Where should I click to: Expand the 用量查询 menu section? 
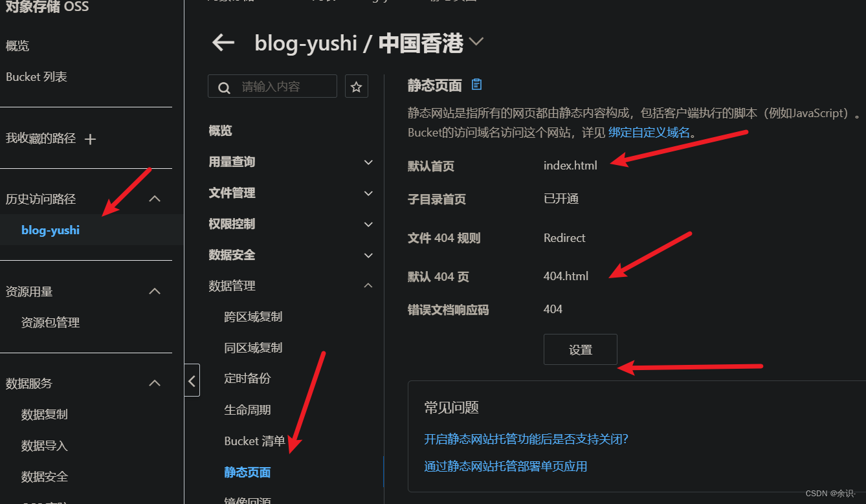coord(291,162)
